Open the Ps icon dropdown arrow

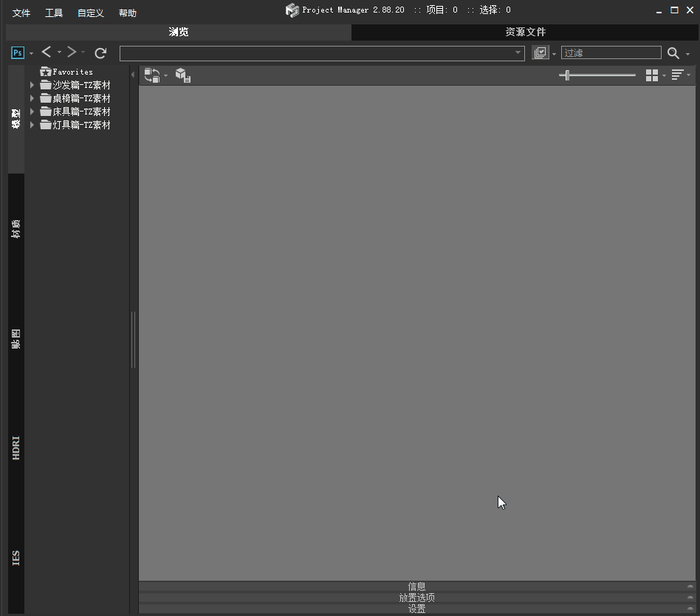coord(31,54)
